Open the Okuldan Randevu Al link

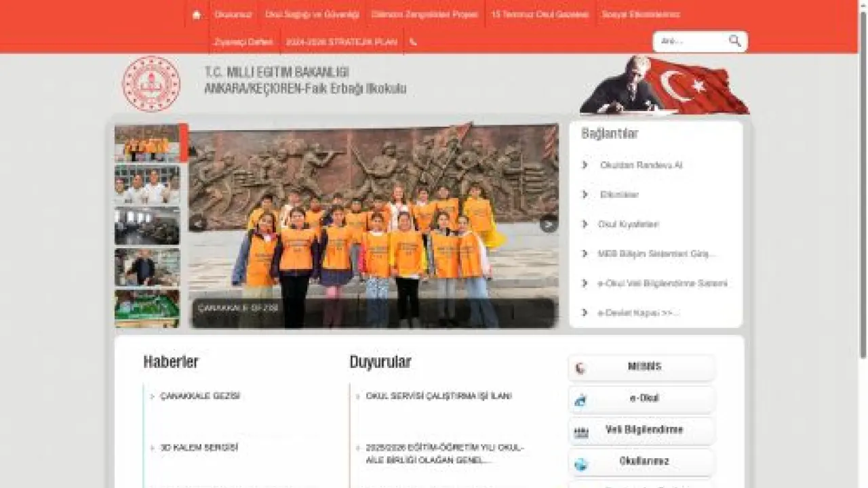[x=641, y=165]
